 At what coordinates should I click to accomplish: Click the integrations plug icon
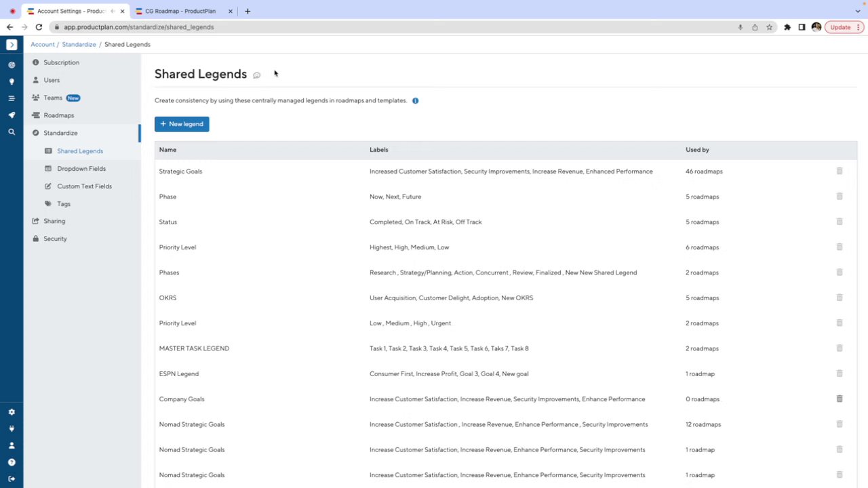12,428
